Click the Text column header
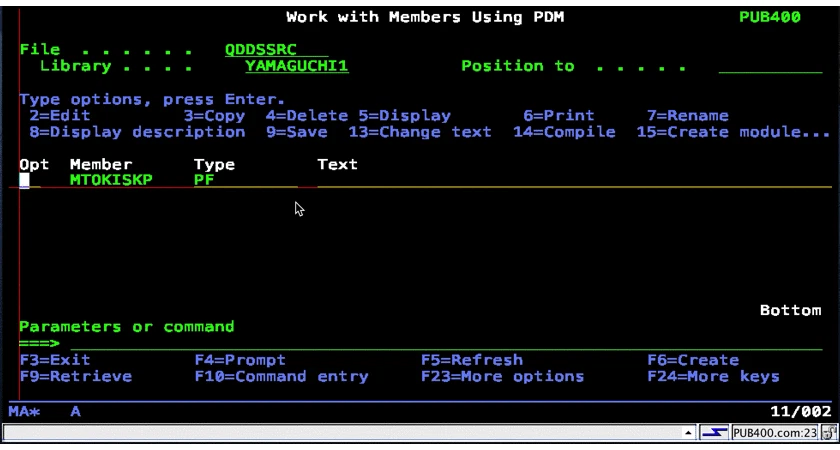Viewport: 840px width, 450px height. coord(338,164)
